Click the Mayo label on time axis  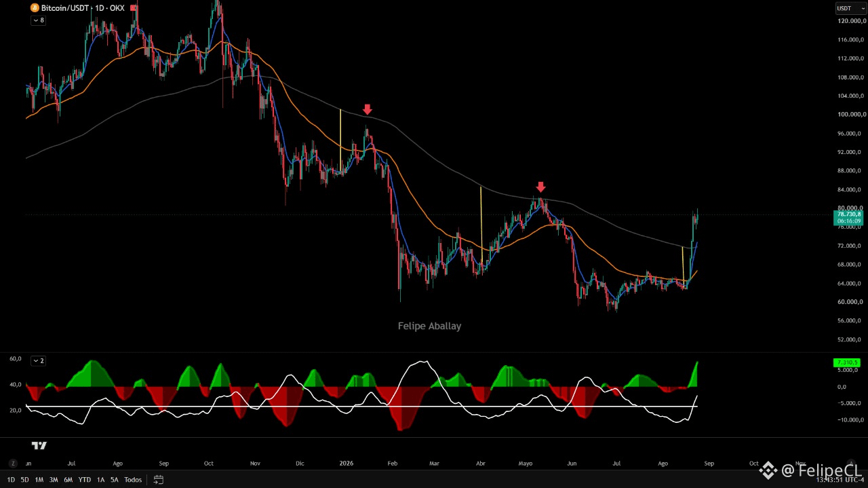[526, 464]
